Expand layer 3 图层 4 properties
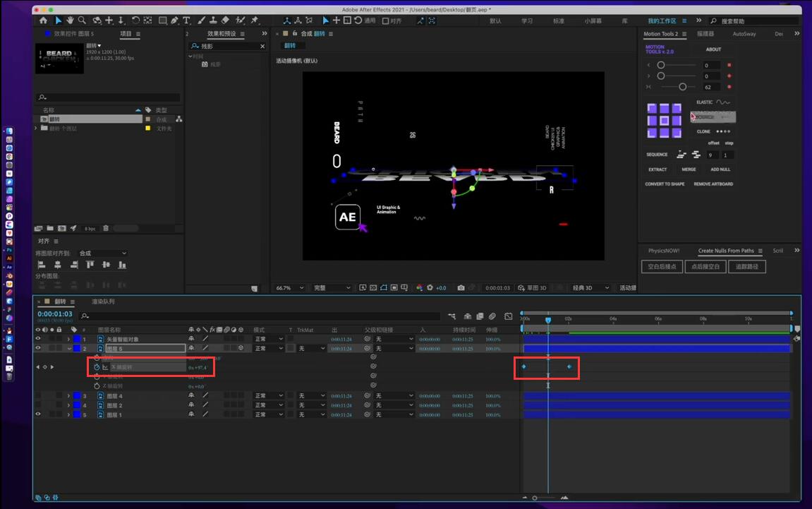812x509 pixels. click(x=68, y=396)
